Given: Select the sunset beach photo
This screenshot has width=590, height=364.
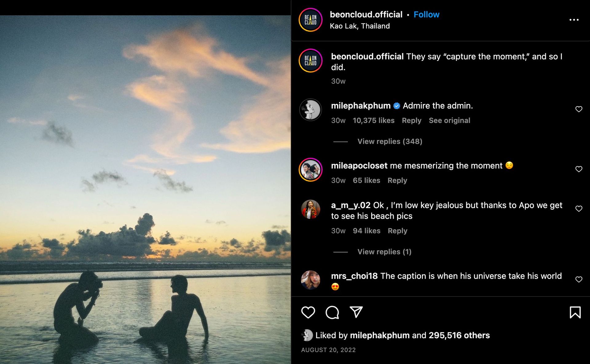Looking at the screenshot, I should [145, 190].
